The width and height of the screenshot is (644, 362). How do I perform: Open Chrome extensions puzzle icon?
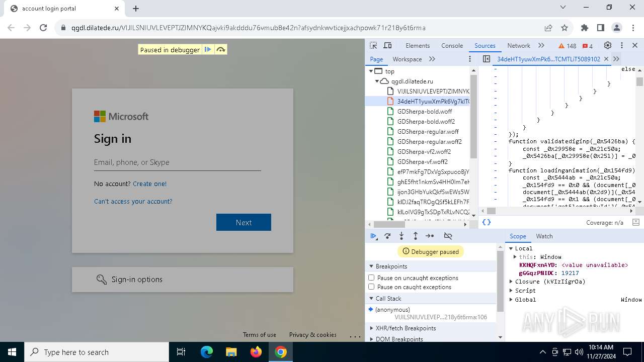tap(585, 28)
